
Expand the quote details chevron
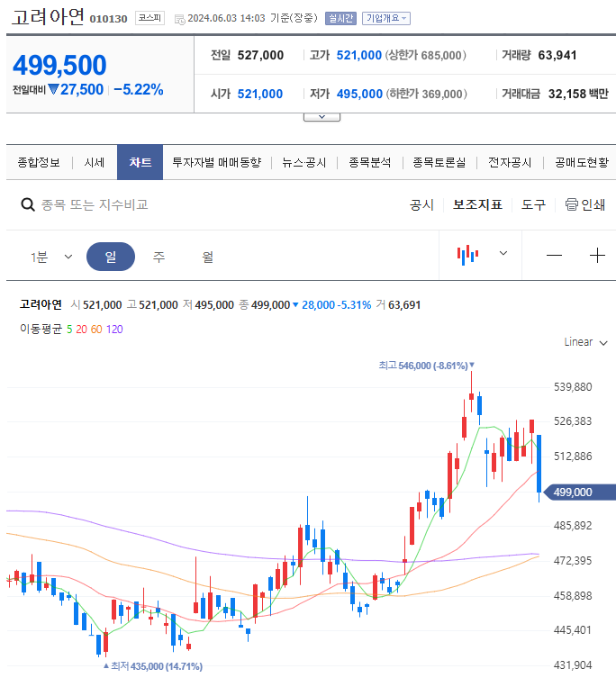coord(322,117)
